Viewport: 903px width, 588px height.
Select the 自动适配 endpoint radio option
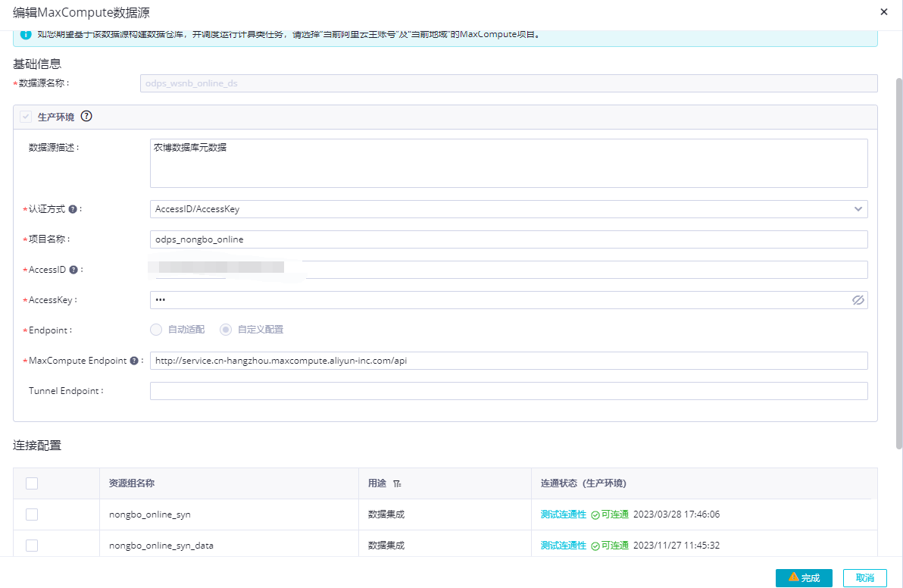click(156, 330)
